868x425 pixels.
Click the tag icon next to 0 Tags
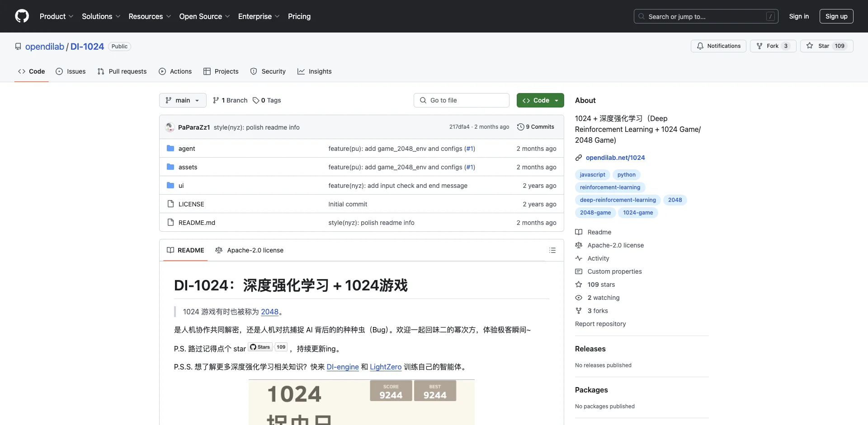pyautogui.click(x=256, y=100)
